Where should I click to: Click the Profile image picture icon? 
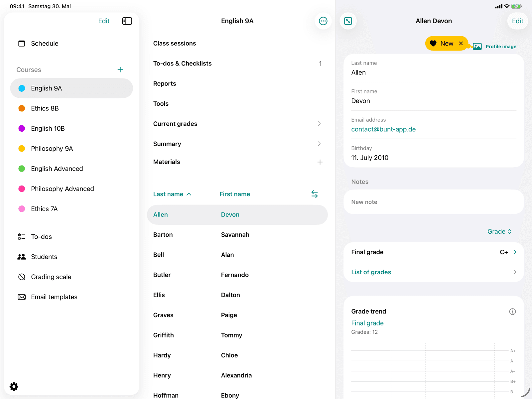coord(477,47)
